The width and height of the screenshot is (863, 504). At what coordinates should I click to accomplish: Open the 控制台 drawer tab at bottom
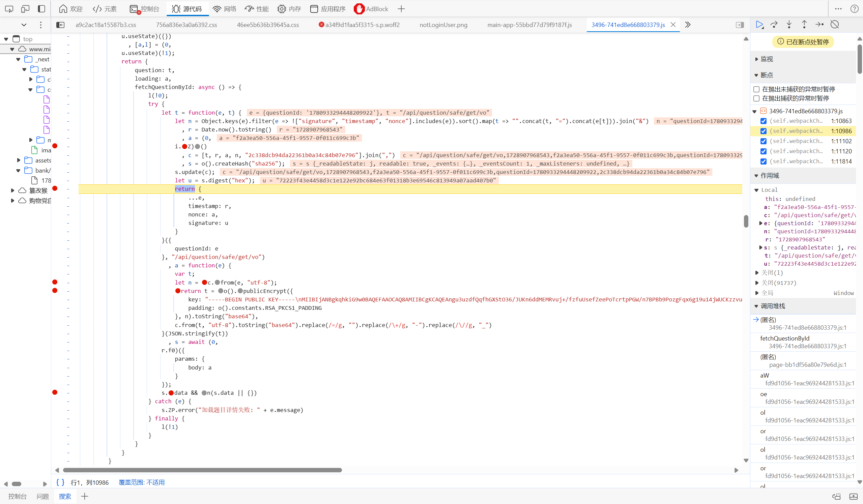[x=18, y=496]
